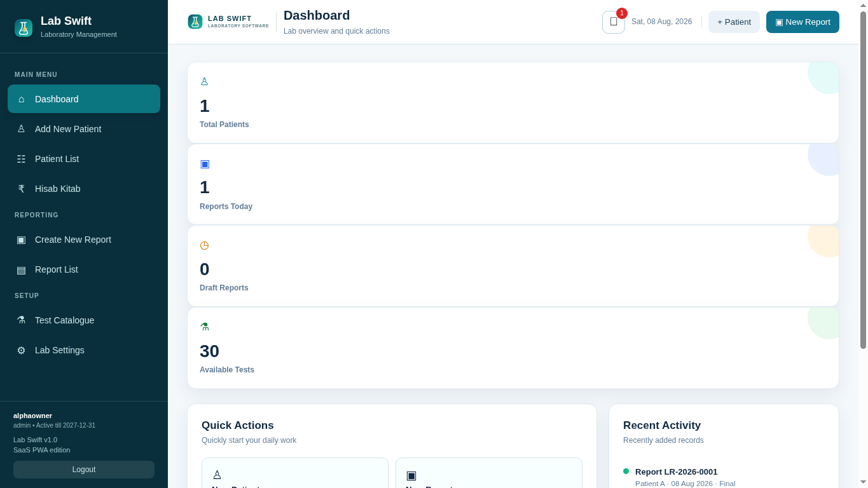This screenshot has height=488, width=868.
Task: Click the Reports Today card icon
Action: 205,163
